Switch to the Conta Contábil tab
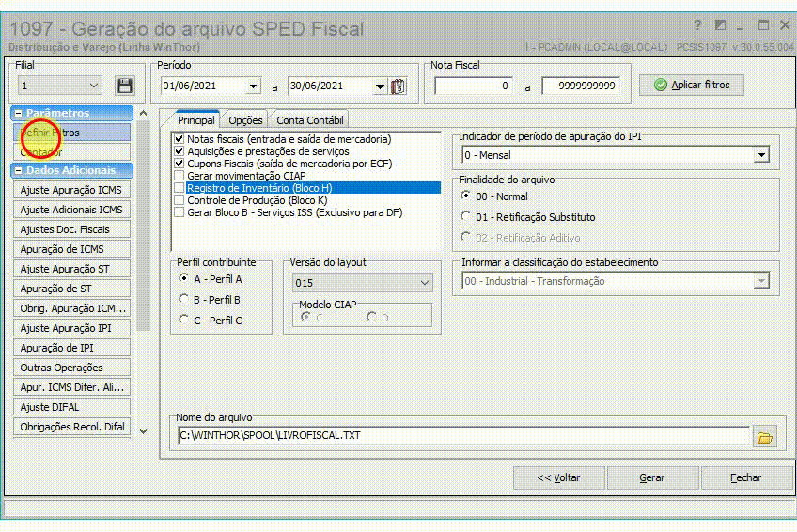This screenshot has width=797, height=532. [x=310, y=120]
